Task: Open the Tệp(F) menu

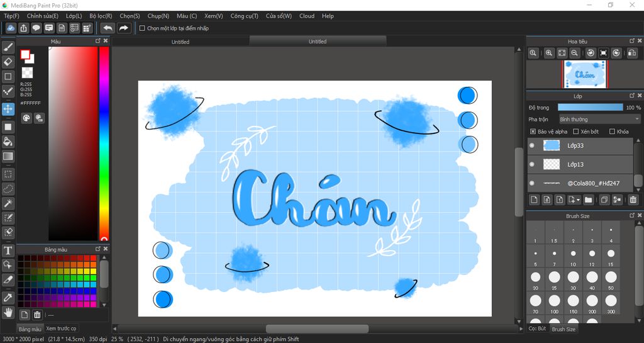Action: pos(11,16)
